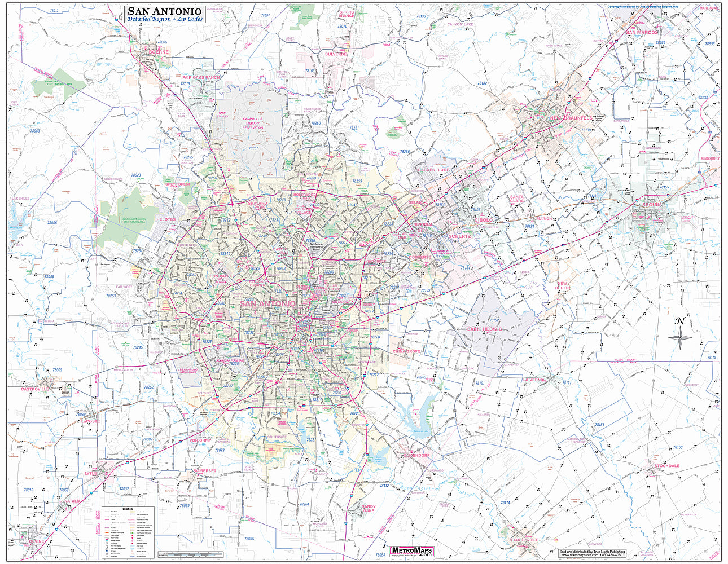Select the SAN MARCOS city label

[x=642, y=33]
